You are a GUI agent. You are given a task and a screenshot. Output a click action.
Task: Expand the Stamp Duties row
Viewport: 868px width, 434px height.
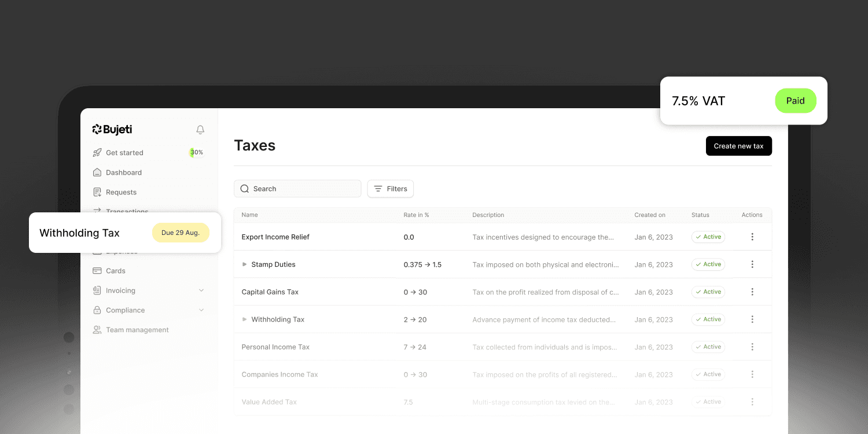point(245,264)
